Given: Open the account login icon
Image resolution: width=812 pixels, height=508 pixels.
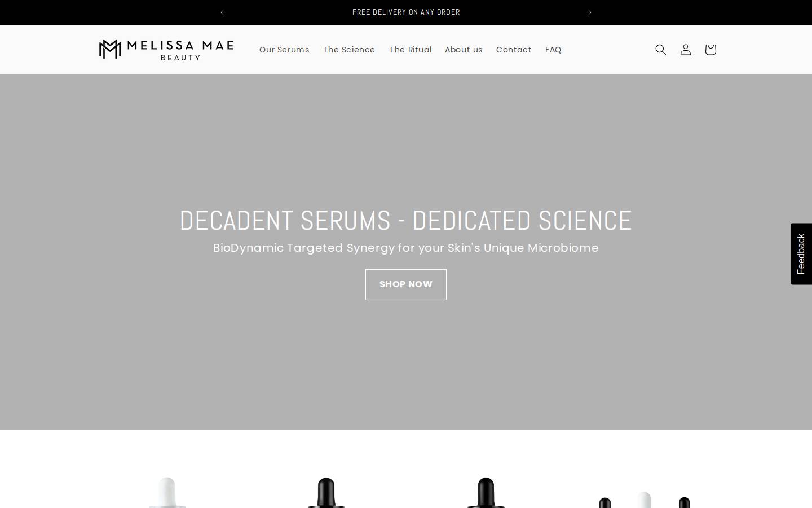Looking at the screenshot, I should (x=686, y=50).
